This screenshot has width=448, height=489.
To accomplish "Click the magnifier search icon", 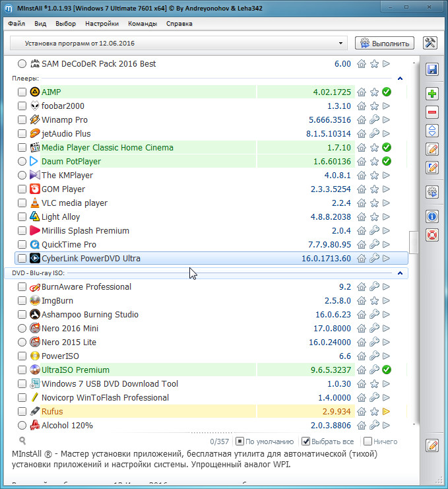I will coord(22,441).
